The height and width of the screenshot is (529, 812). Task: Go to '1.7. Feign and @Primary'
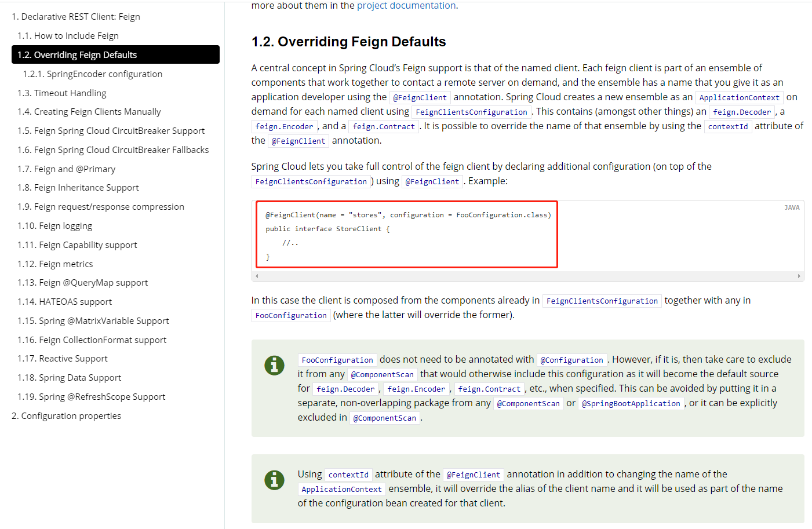(x=67, y=169)
